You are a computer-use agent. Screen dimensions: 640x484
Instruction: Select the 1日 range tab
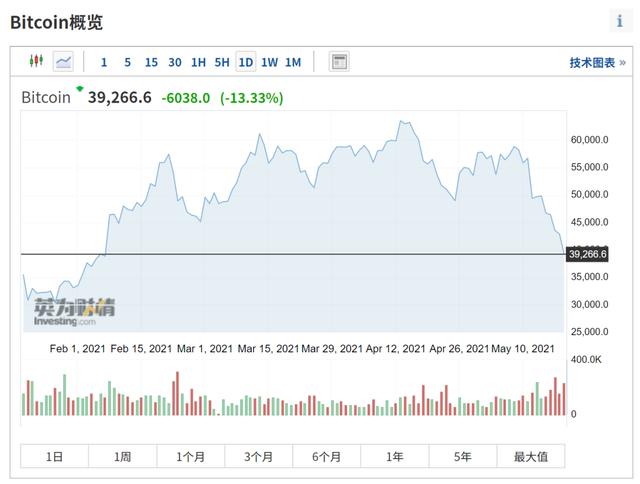(x=54, y=456)
